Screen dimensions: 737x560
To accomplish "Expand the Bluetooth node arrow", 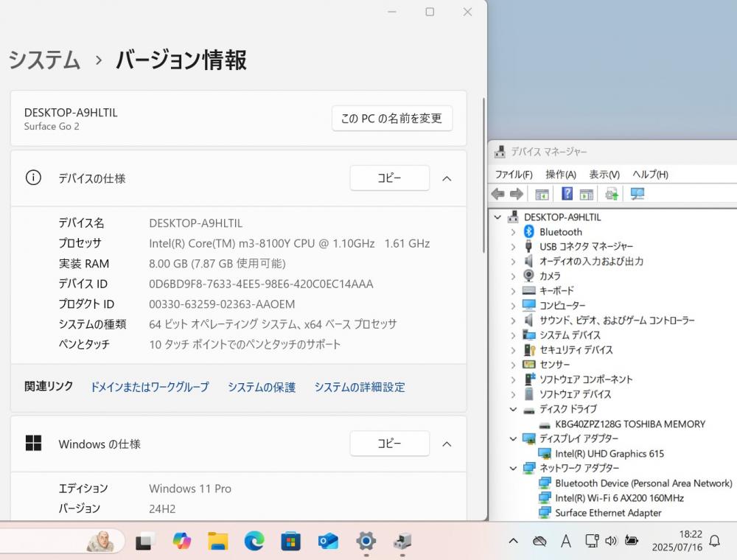I will 513,232.
